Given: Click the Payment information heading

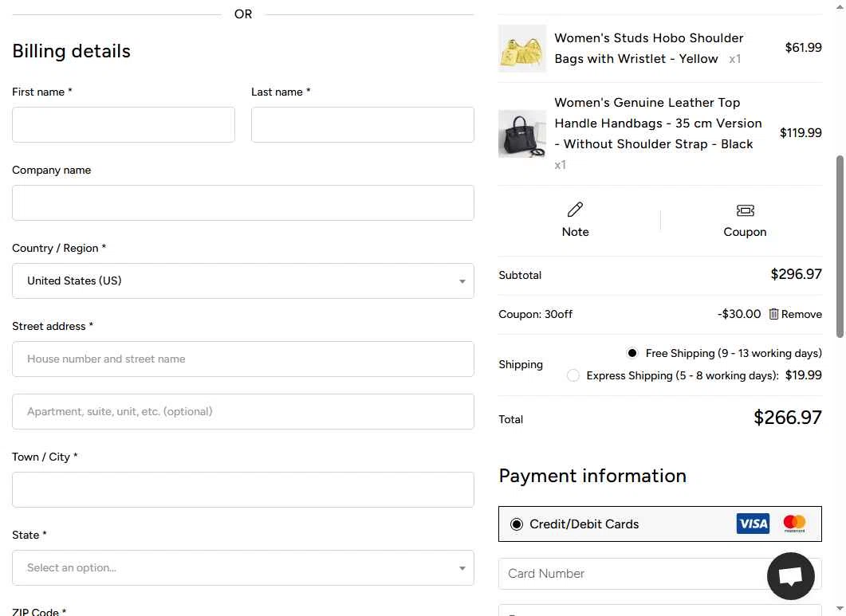Looking at the screenshot, I should click(592, 476).
